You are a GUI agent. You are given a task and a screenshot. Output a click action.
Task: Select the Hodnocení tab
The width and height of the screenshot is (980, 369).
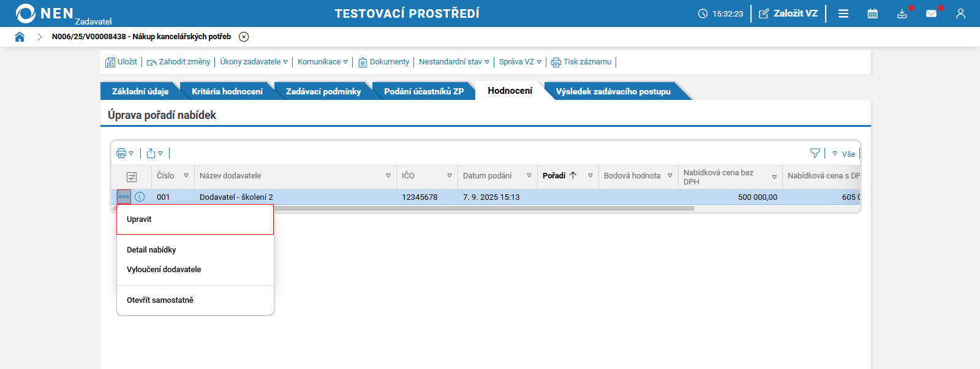click(510, 91)
